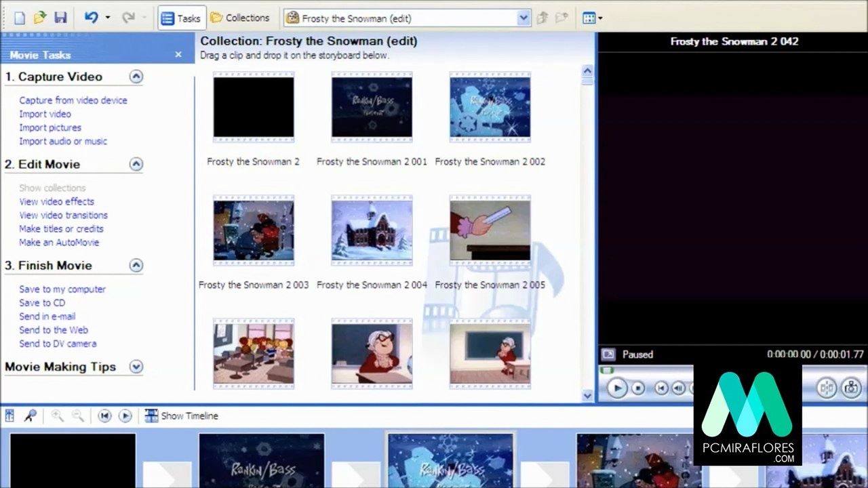Go up one collection level

click(542, 18)
